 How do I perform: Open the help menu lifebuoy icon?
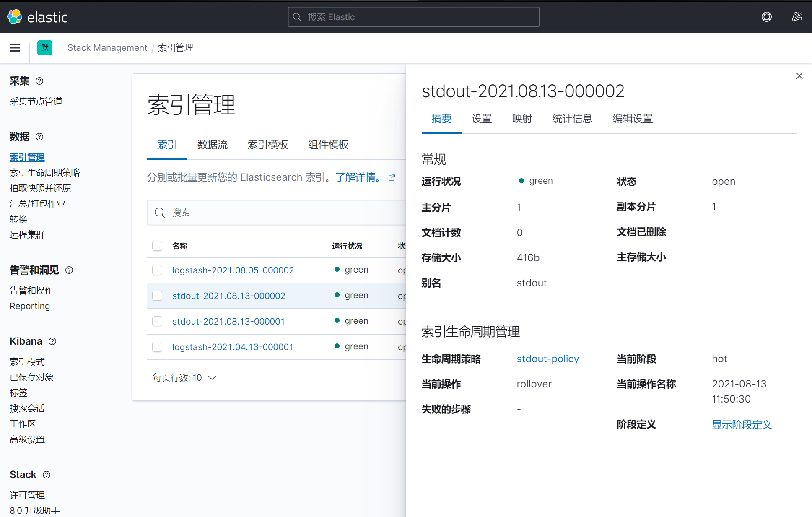pyautogui.click(x=767, y=17)
